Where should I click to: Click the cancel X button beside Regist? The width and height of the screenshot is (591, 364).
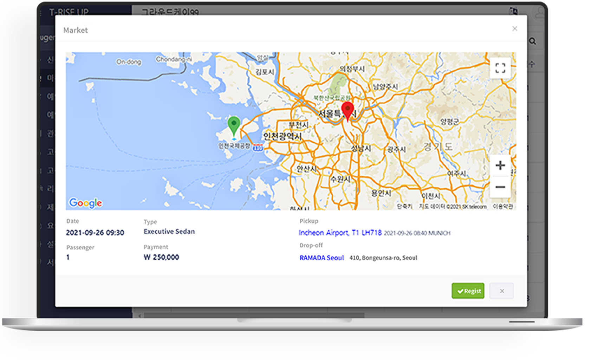click(502, 291)
